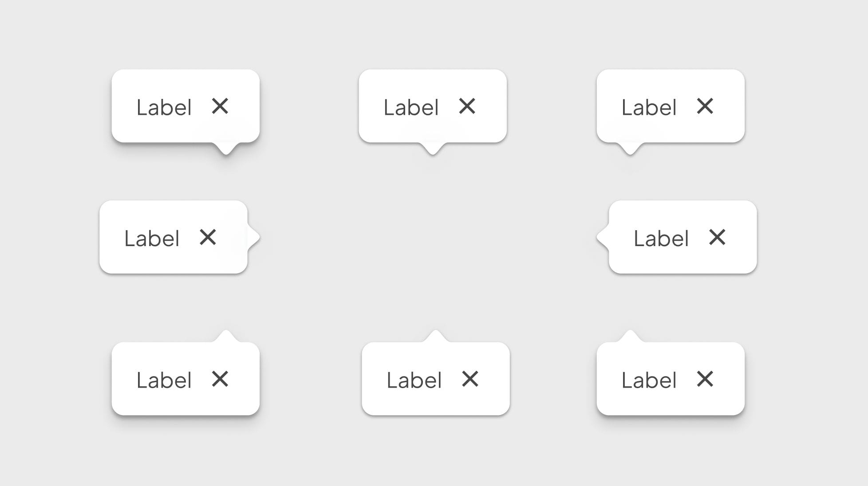Click the downward pointer under the top-center tooltip

pos(433,149)
